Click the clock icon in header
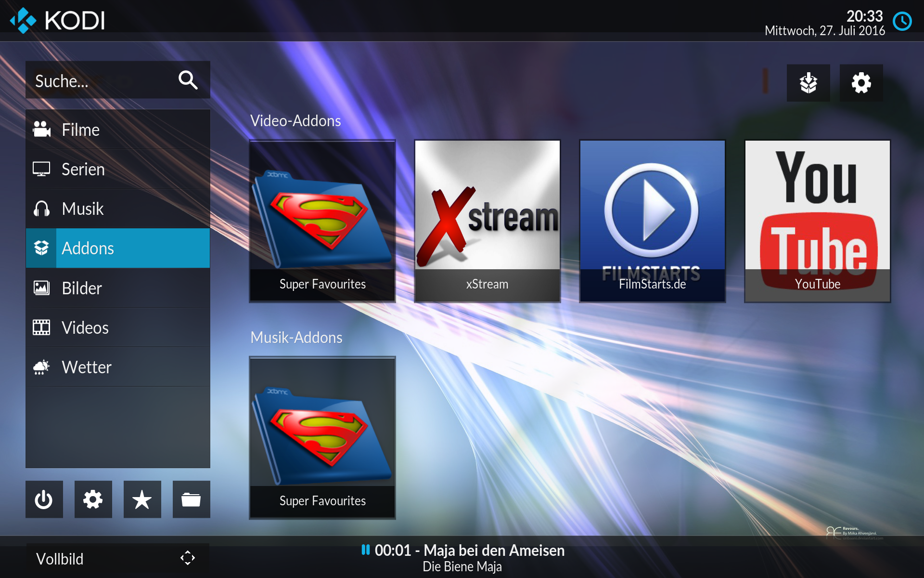Screen dimensions: 924x578 click(902, 21)
